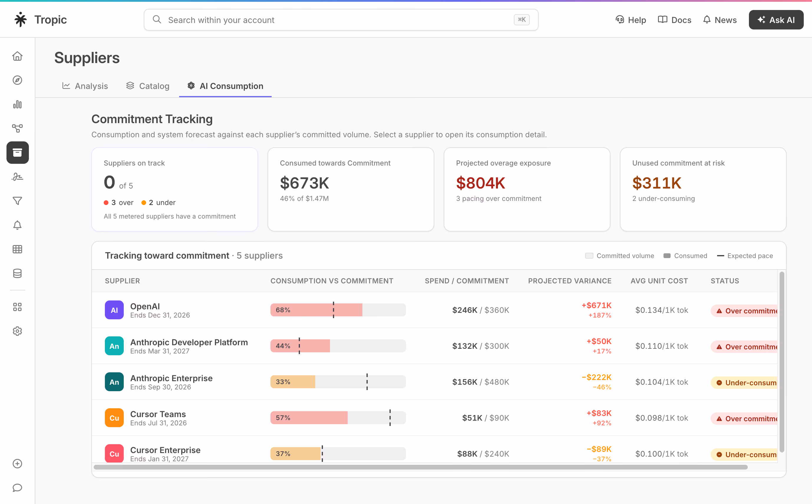The image size is (812, 504).
Task: Click the Projected Variance column header
Action: click(x=570, y=281)
